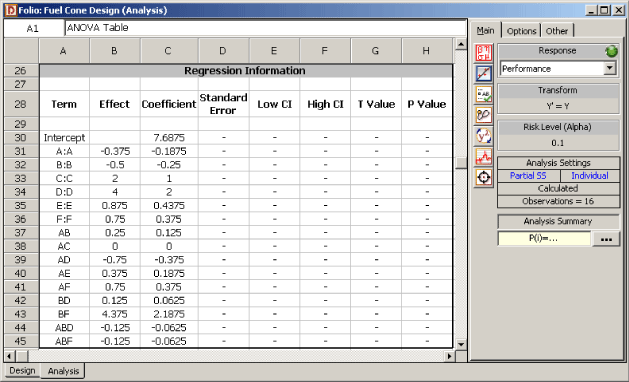Image resolution: width=629 pixels, height=382 pixels.
Task: Click the red line chart icon
Action: tap(484, 157)
